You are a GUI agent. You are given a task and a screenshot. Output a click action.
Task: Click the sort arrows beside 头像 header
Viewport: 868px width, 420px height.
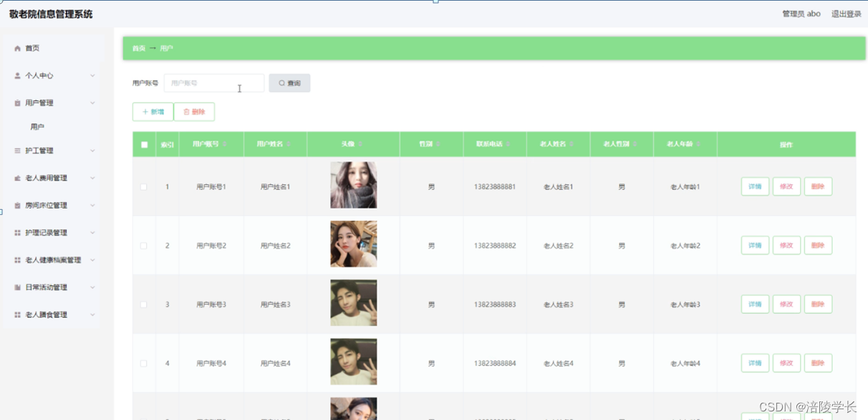360,144
